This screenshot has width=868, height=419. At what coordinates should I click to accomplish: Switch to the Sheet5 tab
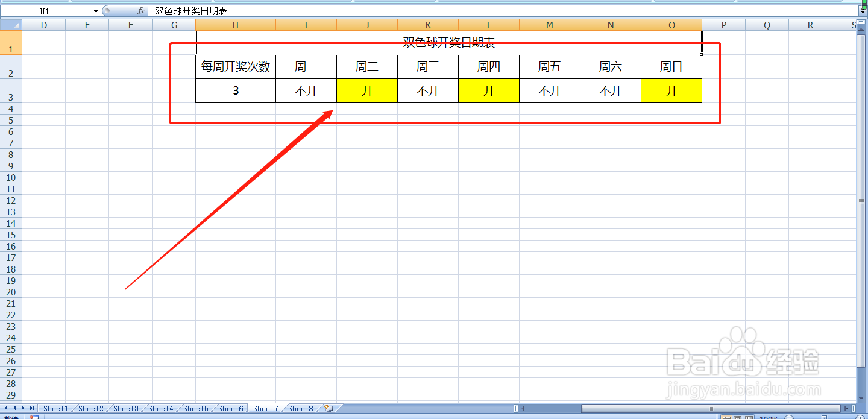click(x=195, y=408)
